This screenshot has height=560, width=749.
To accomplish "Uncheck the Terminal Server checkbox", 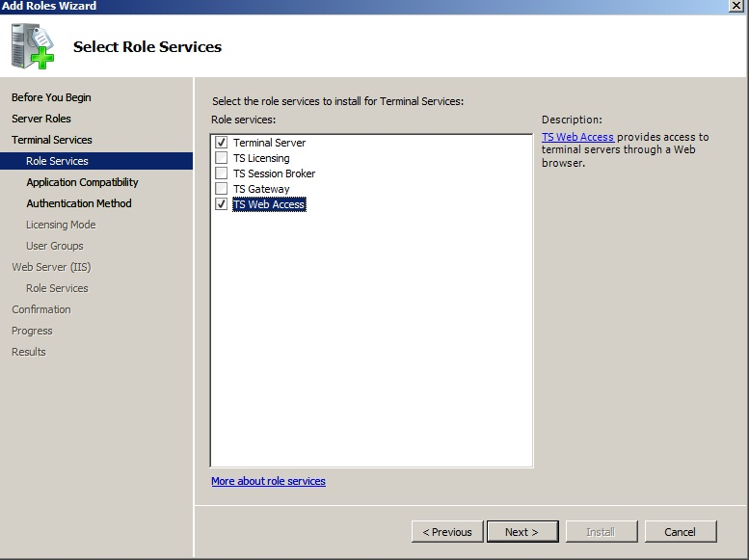I will coord(221,143).
